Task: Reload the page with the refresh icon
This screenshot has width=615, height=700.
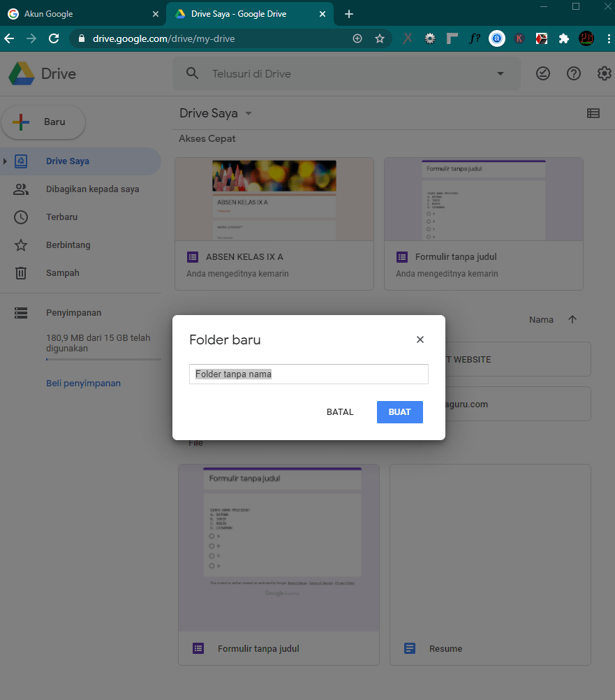Action: pos(54,39)
